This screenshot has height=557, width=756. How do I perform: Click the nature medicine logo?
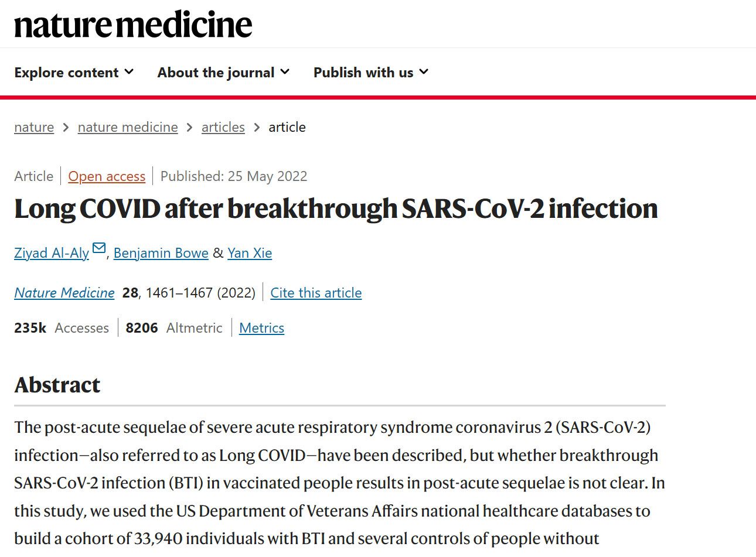point(133,25)
